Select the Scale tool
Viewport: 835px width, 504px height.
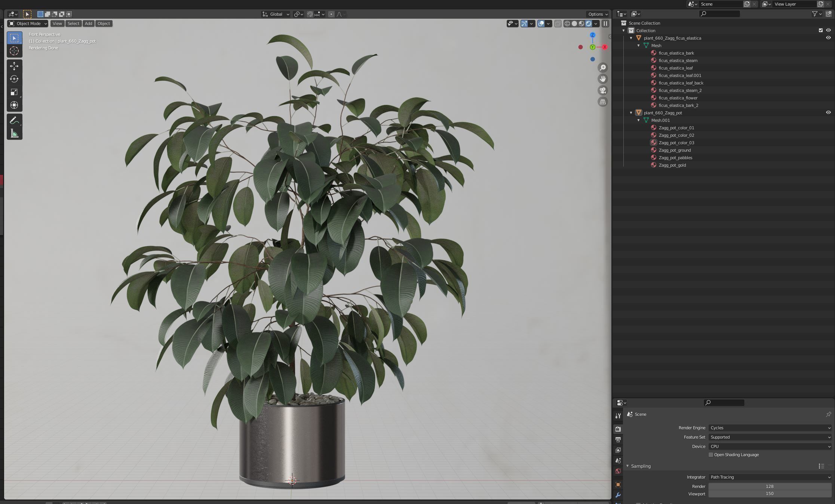(x=14, y=92)
